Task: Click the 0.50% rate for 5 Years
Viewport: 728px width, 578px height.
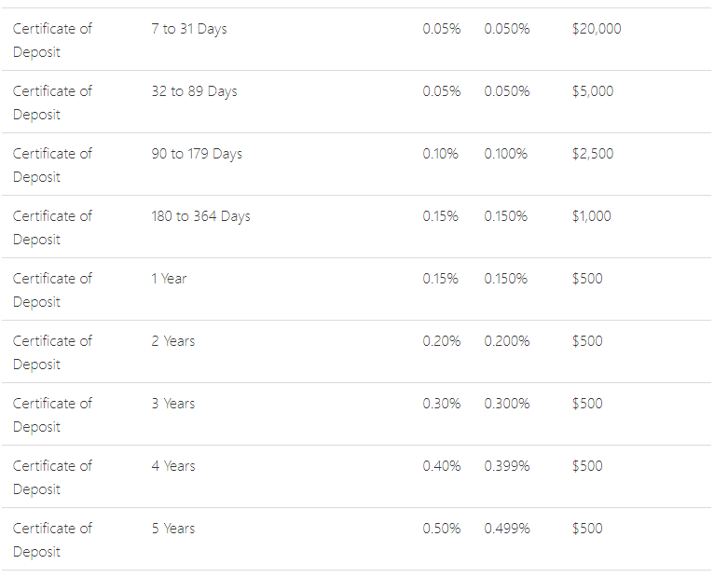Action: tap(442, 529)
